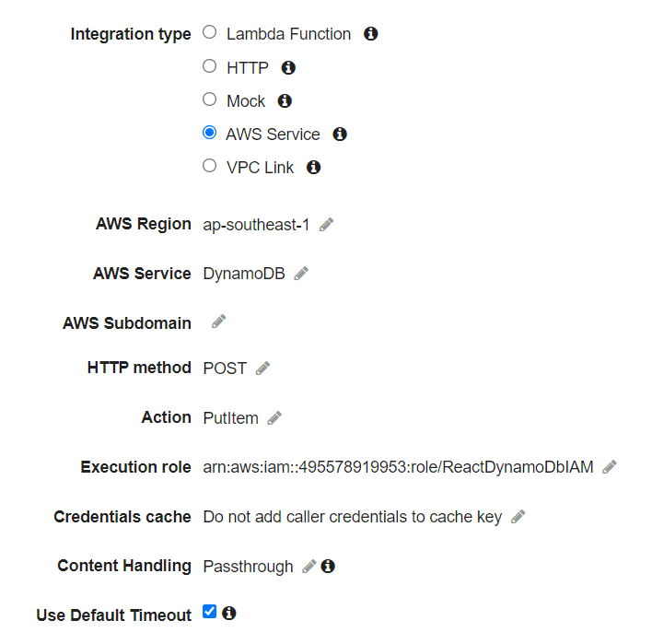This screenshot has width=652, height=644.
Task: Edit AWS Region with the pencil icon
Action: [x=326, y=224]
